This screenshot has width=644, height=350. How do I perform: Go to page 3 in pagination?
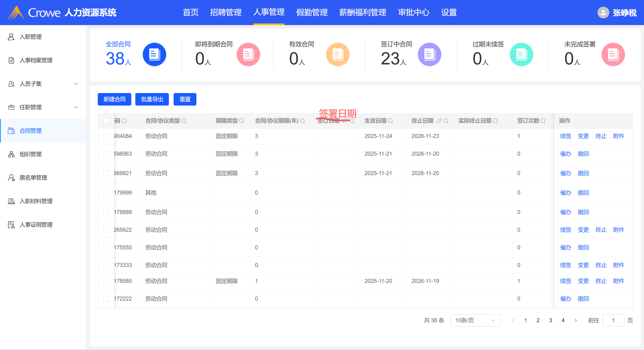click(x=550, y=320)
